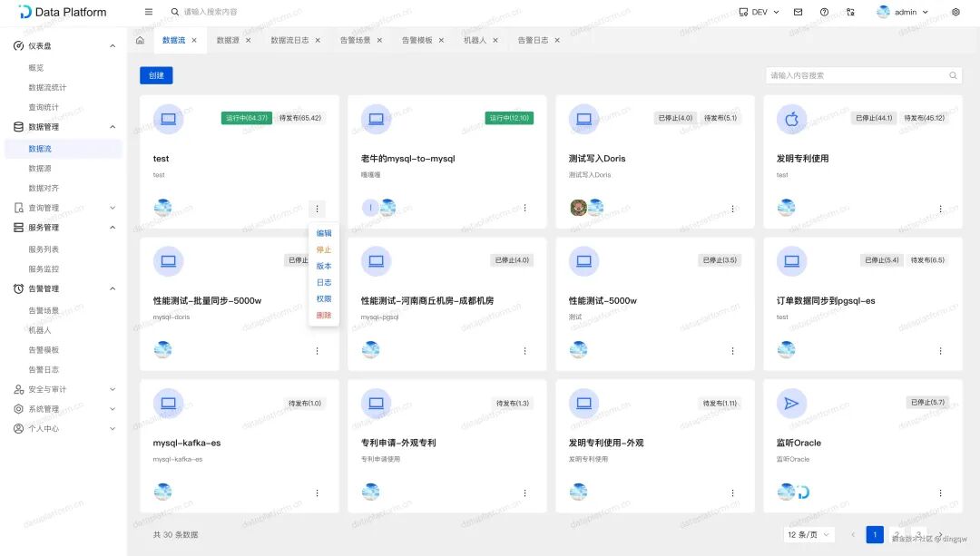Switch to the 数据源 tab
Viewport: 980px width, 556px height.
click(226, 40)
